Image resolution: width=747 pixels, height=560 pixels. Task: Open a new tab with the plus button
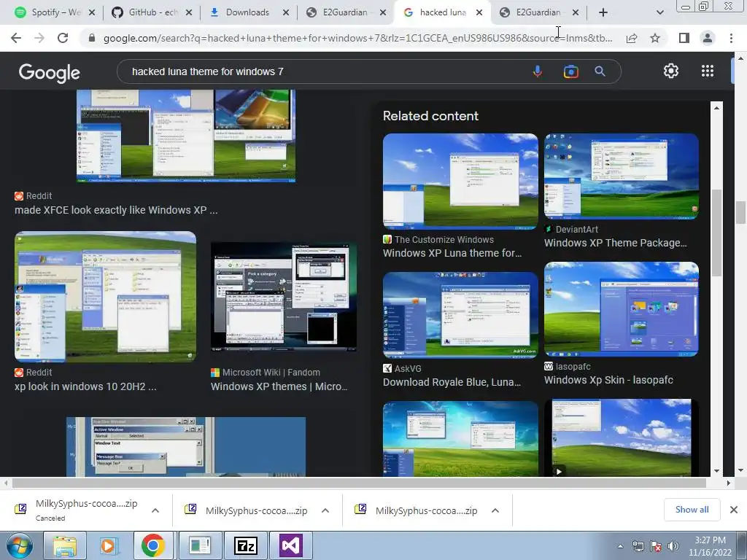coord(603,12)
